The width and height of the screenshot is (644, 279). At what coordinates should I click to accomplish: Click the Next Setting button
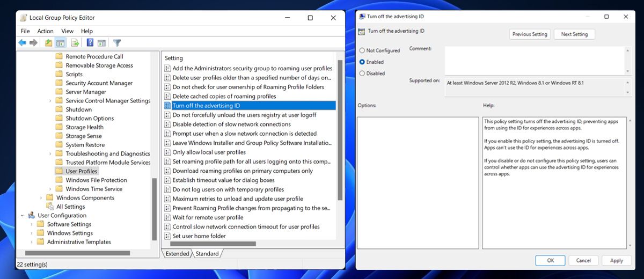click(574, 34)
